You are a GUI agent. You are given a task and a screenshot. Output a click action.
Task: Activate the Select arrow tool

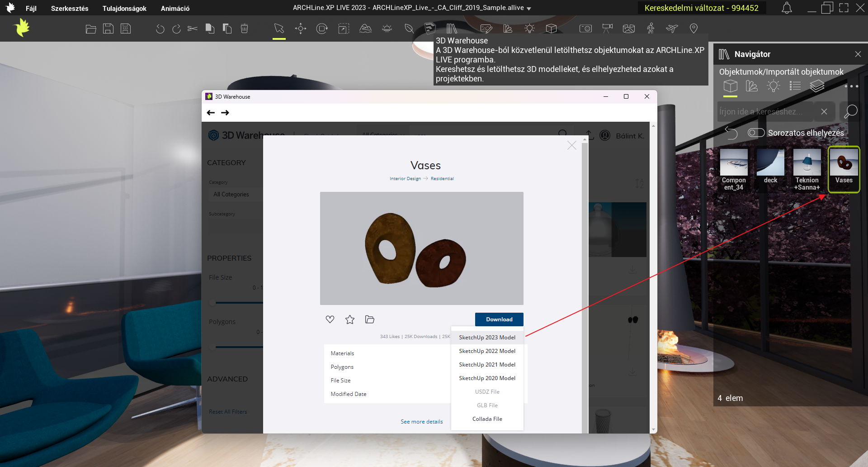pyautogui.click(x=279, y=29)
